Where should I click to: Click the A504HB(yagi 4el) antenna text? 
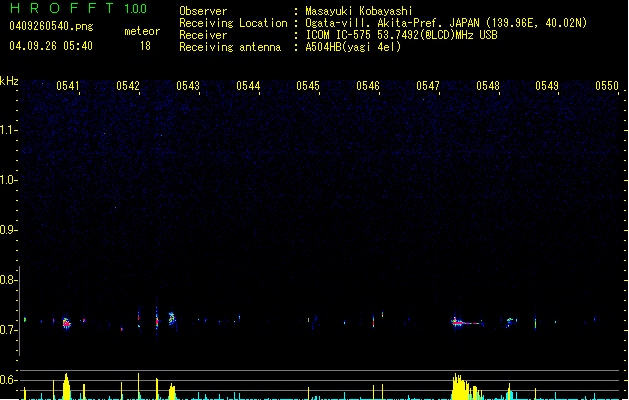tap(353, 47)
